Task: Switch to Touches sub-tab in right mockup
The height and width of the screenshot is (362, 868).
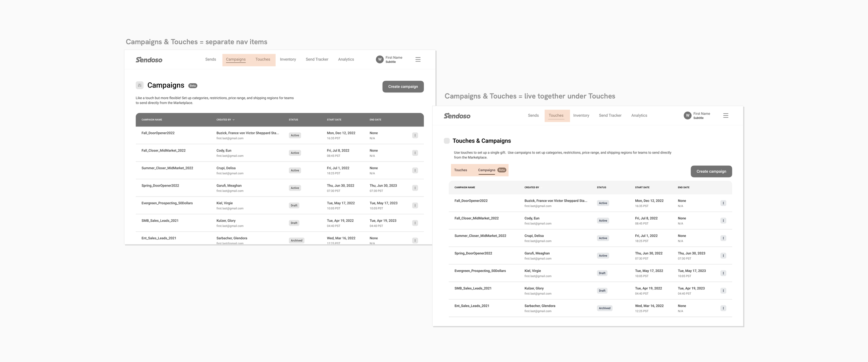Action: tap(461, 170)
